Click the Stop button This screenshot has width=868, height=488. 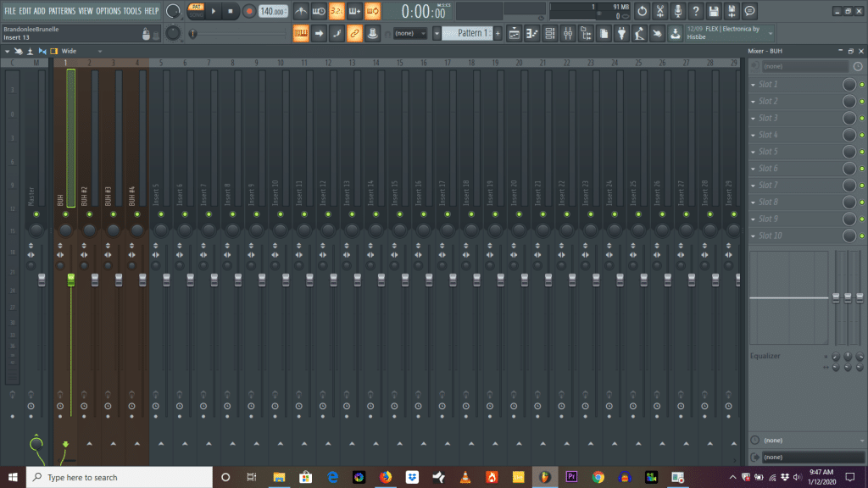231,11
